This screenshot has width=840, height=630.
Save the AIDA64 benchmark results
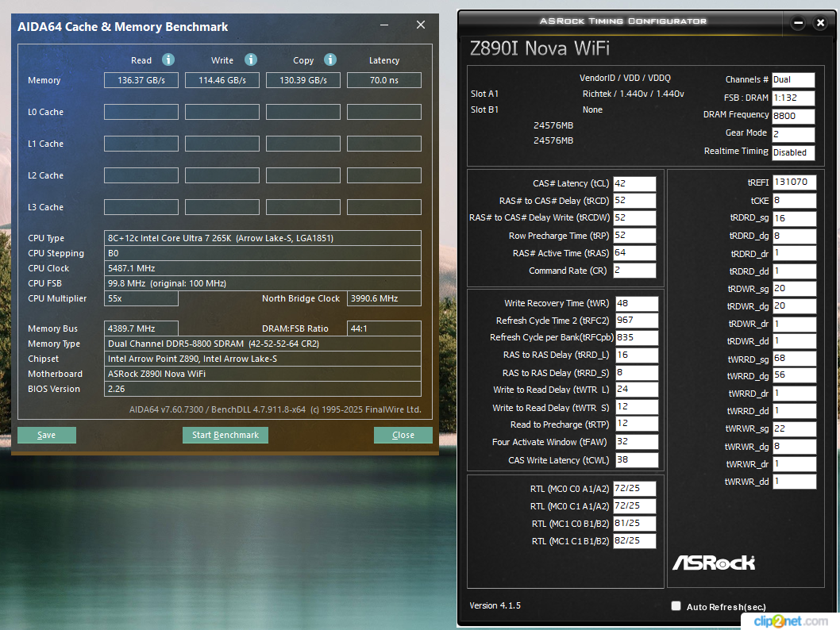click(47, 435)
